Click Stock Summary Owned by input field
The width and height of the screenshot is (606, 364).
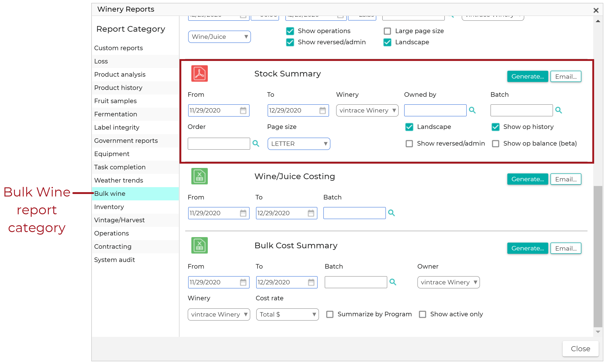[x=435, y=110]
